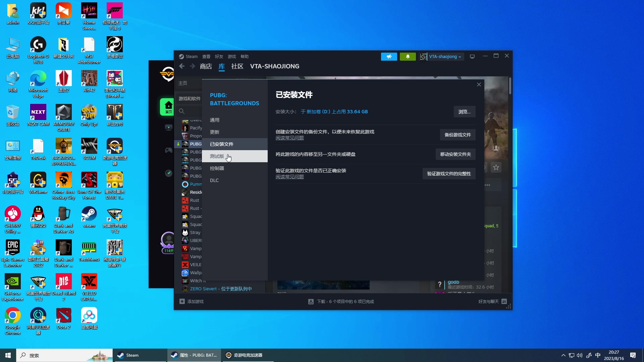The height and width of the screenshot is (362, 644).
Task: Click 备份游戏文件 button
Action: pos(458,134)
